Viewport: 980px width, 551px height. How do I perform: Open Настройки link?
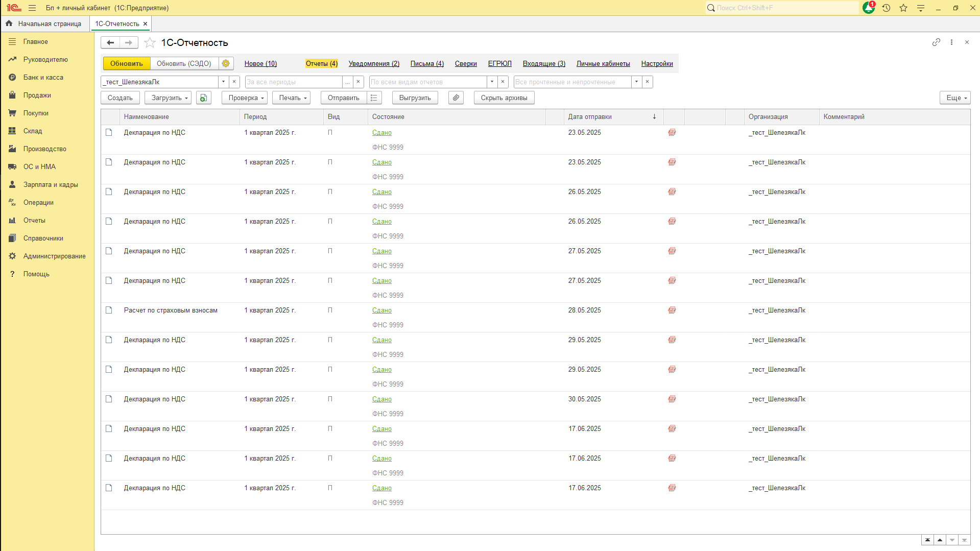pos(657,63)
